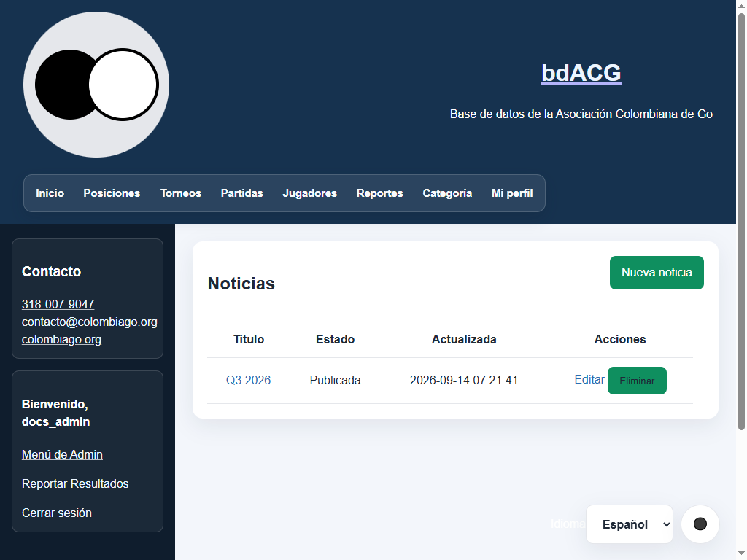747x560 pixels.
Task: Open the Partidas page
Action: 242,192
